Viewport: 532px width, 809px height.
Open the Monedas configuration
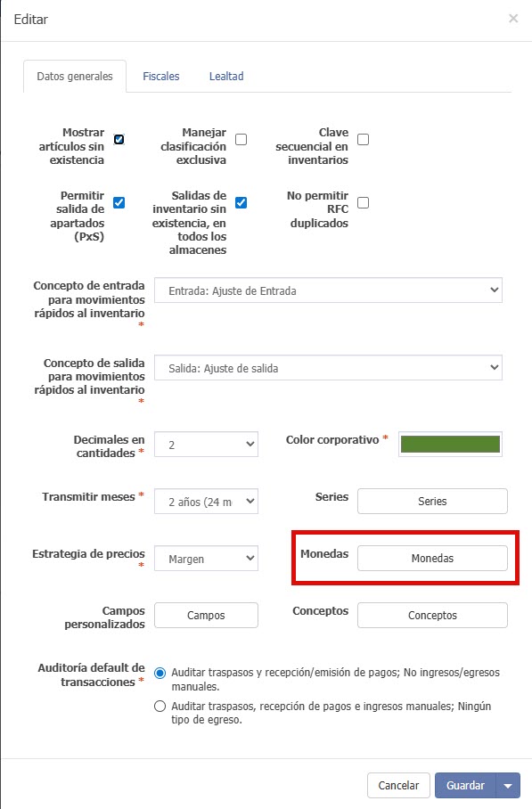431,558
